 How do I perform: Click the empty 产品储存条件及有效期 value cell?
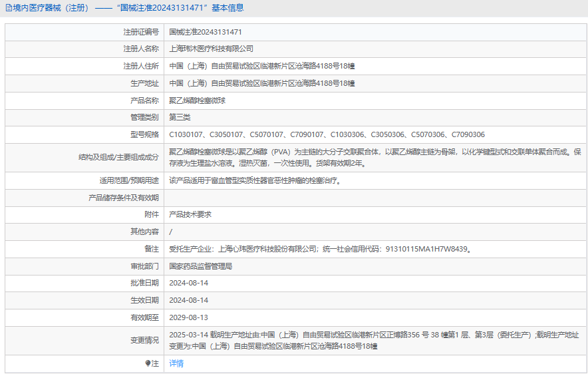[372, 198]
